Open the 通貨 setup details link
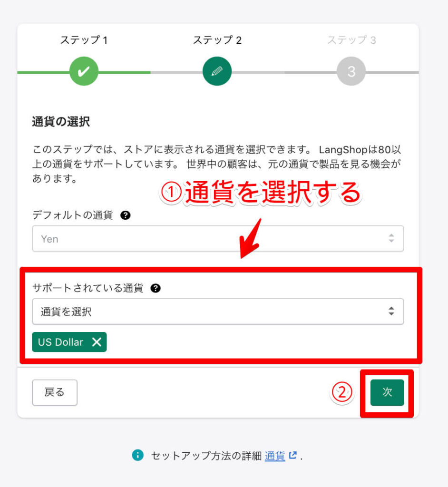 pos(275,456)
